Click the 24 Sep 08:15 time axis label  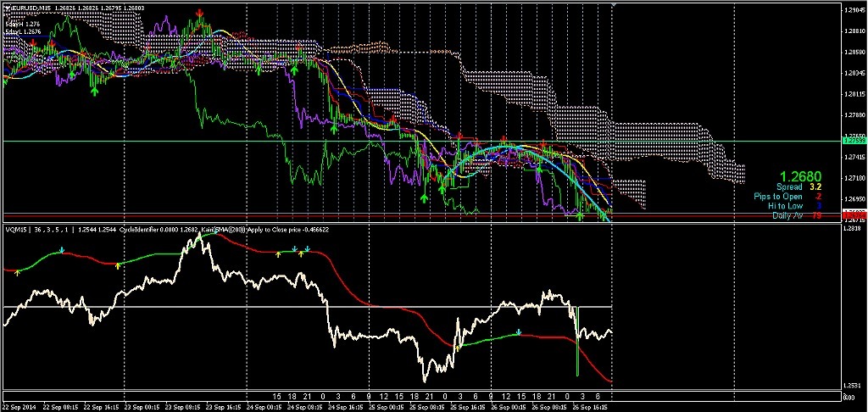click(x=303, y=406)
